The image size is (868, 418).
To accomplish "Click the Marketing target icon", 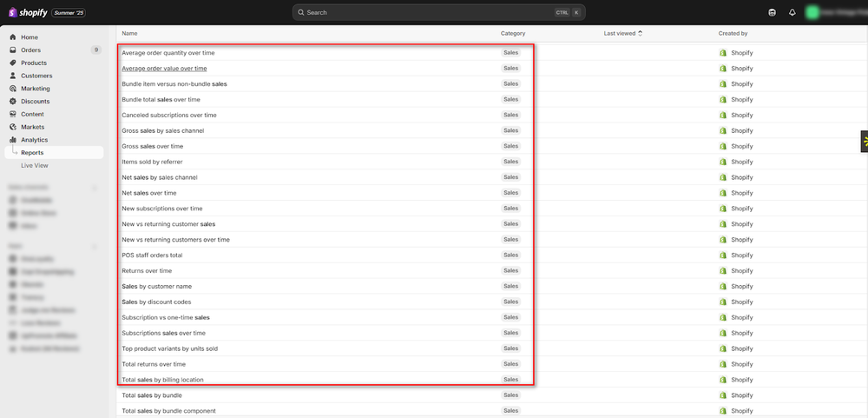I will (13, 88).
